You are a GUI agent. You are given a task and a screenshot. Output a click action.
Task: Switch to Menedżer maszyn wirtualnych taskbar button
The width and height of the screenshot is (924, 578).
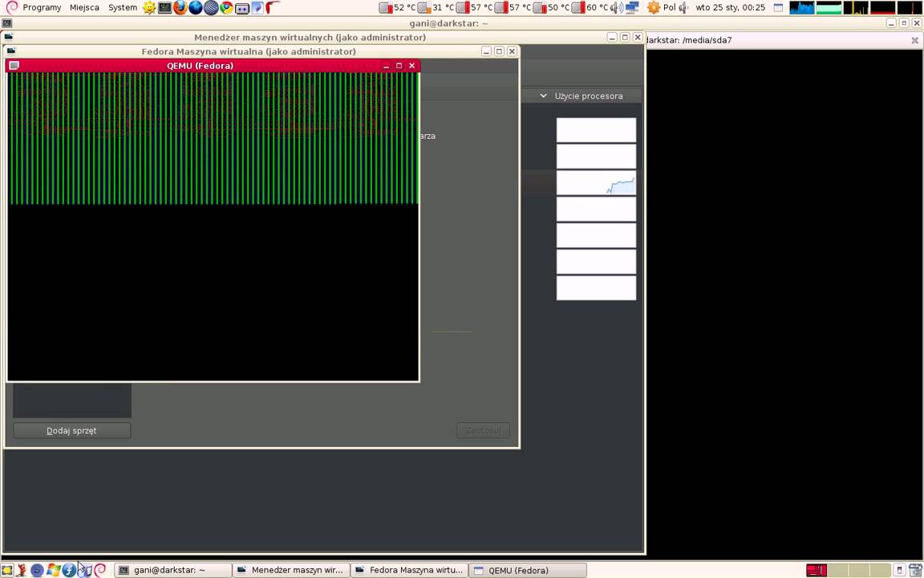[x=291, y=570]
